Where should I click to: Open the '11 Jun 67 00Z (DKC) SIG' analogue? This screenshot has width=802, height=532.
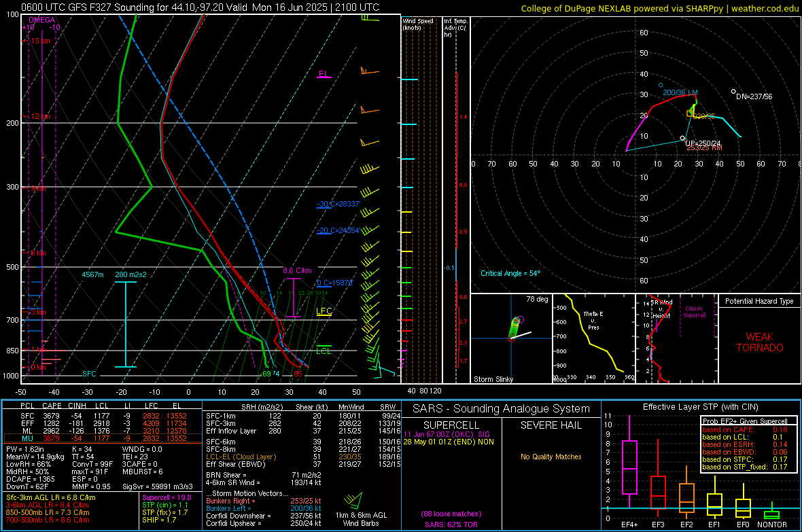(x=447, y=434)
